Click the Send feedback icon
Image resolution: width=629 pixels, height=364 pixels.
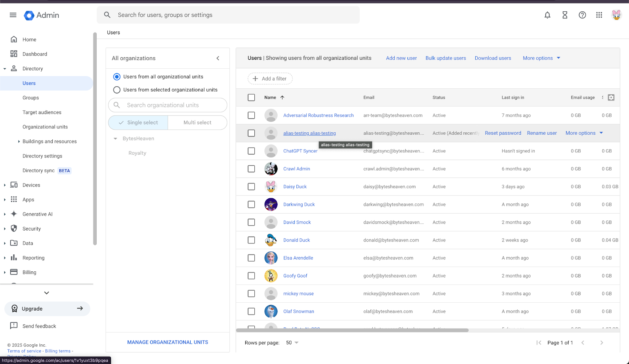tap(14, 326)
